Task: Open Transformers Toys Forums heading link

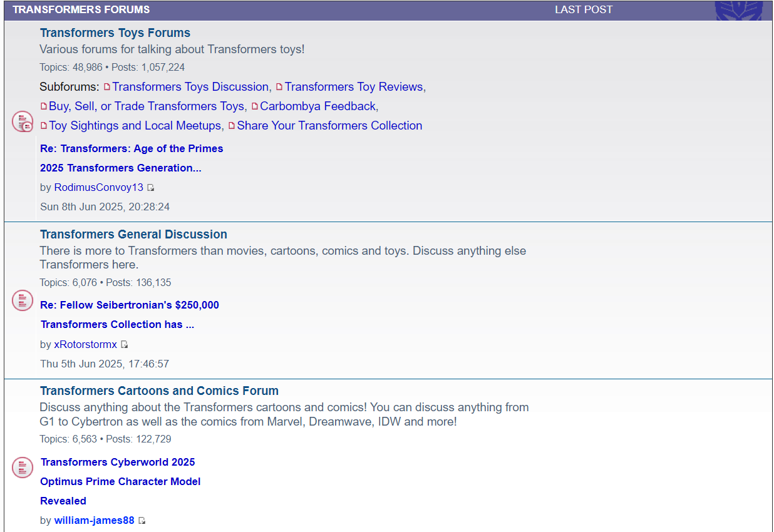Action: tap(115, 33)
